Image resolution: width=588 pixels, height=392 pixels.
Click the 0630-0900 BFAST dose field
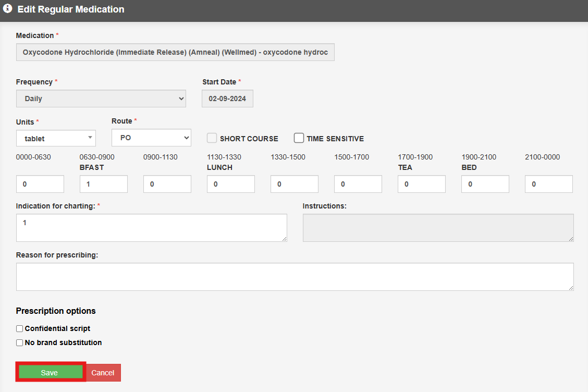tap(103, 184)
